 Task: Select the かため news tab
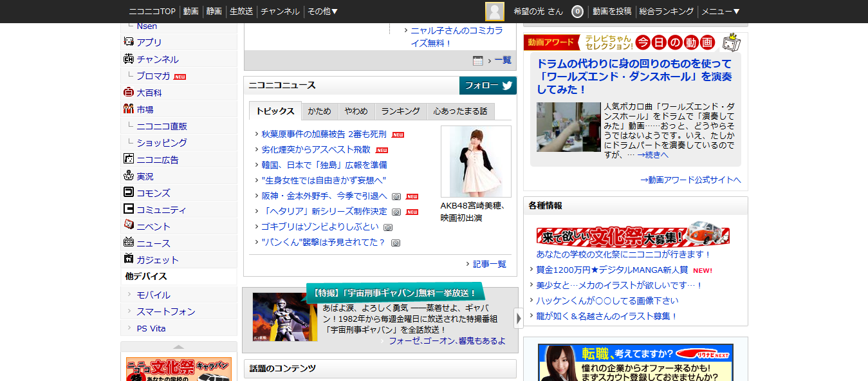319,111
